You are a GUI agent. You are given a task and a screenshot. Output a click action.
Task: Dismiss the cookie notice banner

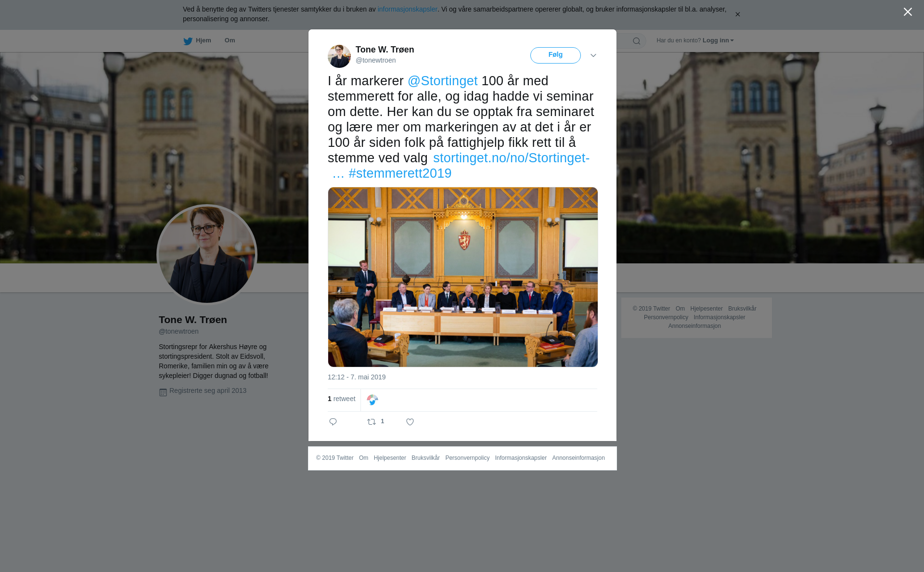(x=737, y=14)
